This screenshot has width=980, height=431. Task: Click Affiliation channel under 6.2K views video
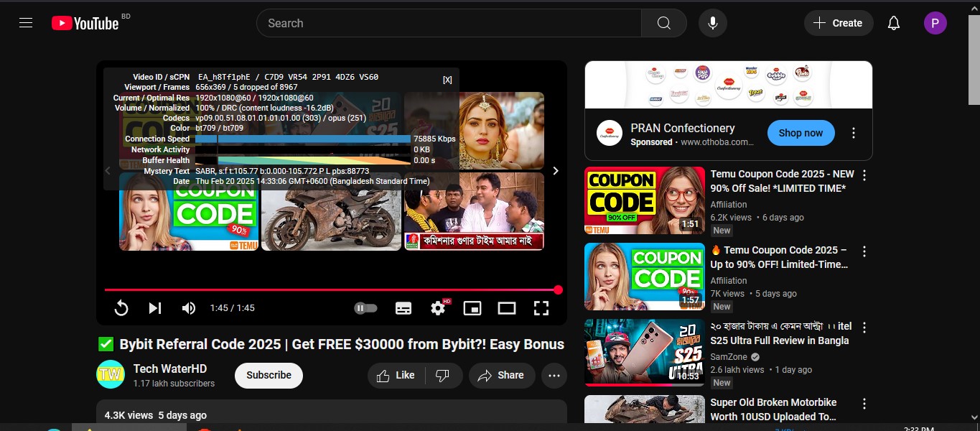click(729, 205)
